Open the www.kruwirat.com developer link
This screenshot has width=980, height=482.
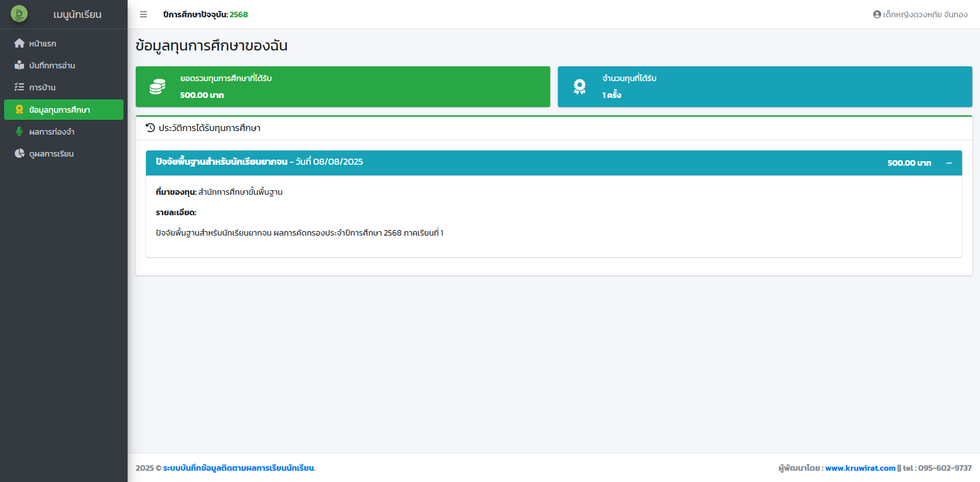[x=860, y=468]
